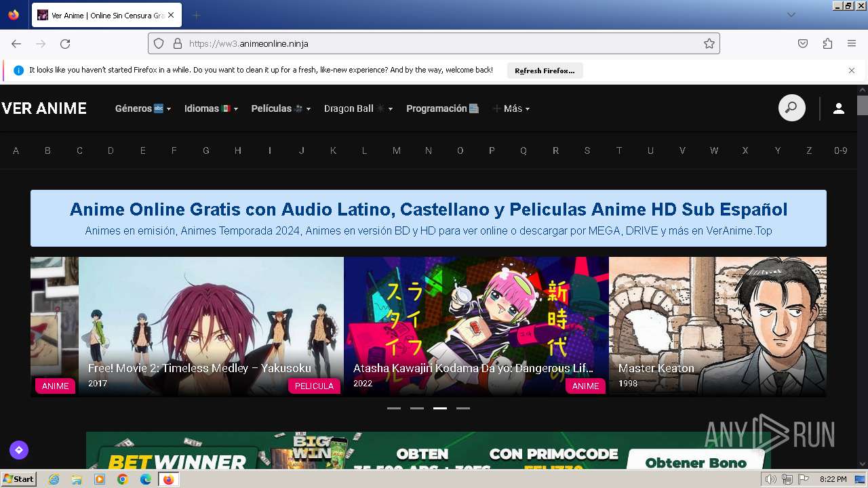
Task: Open the Programación menu item
Action: (443, 108)
